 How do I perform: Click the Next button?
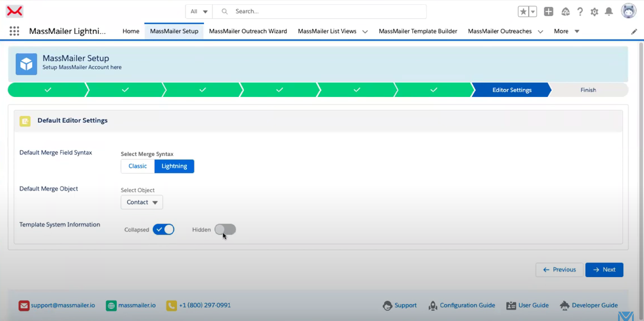604,270
